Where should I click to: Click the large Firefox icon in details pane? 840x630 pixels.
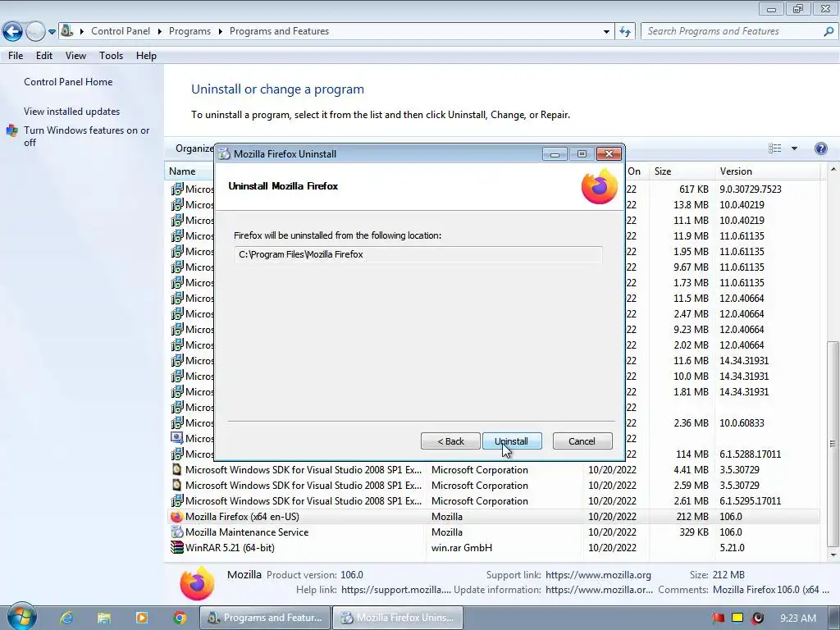coord(197,583)
